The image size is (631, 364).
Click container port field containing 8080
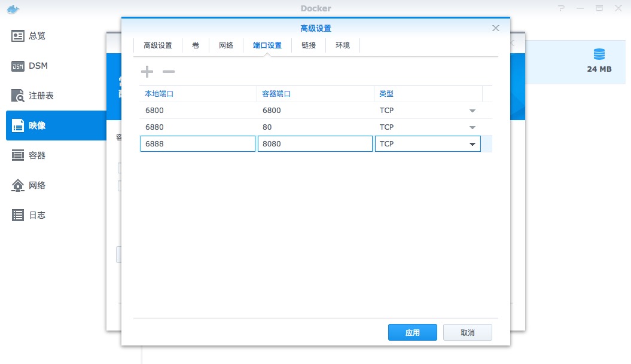pyautogui.click(x=315, y=144)
